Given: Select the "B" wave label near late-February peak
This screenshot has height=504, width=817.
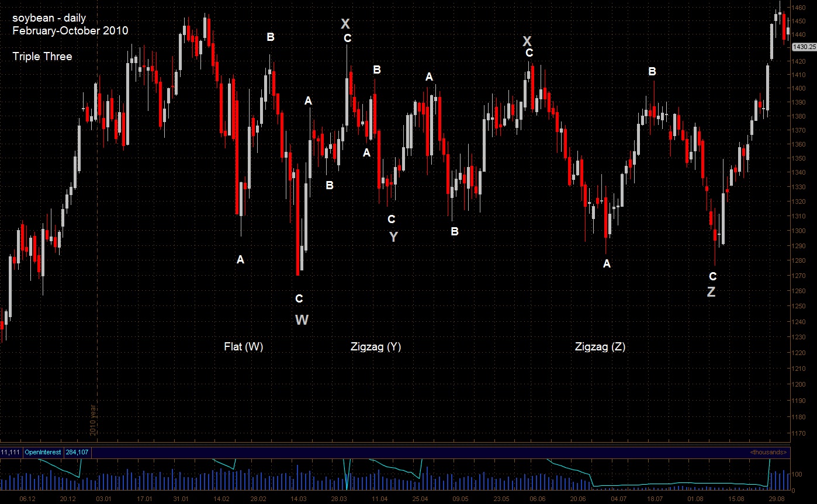Looking at the screenshot, I should (271, 38).
